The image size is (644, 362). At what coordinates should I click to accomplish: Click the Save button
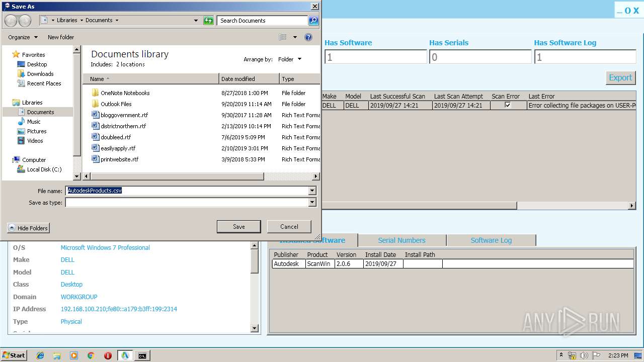coord(238,227)
